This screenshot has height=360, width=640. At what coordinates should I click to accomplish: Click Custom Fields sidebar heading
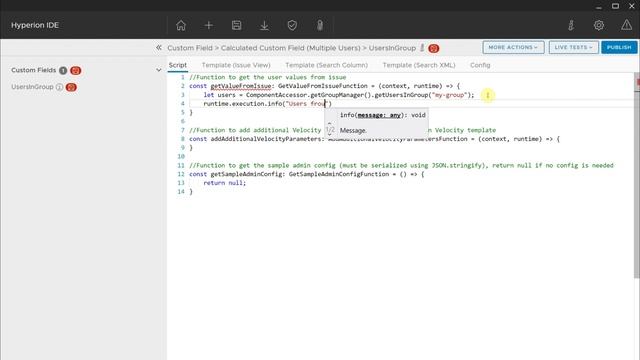33,70
